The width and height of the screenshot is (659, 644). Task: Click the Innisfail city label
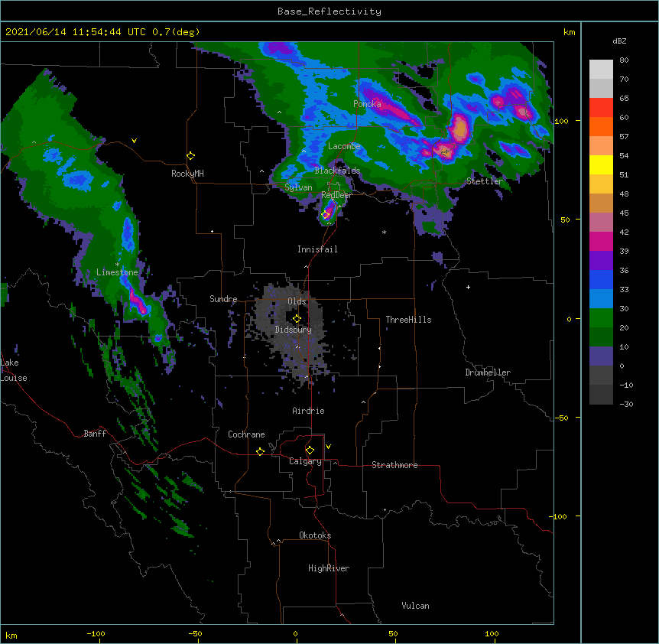pyautogui.click(x=317, y=249)
